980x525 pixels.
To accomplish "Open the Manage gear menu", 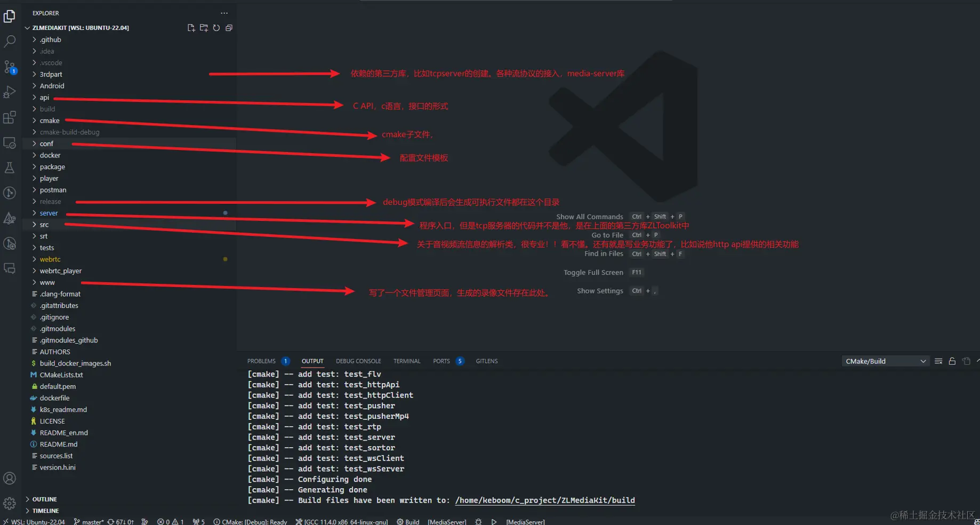I will pos(10,503).
